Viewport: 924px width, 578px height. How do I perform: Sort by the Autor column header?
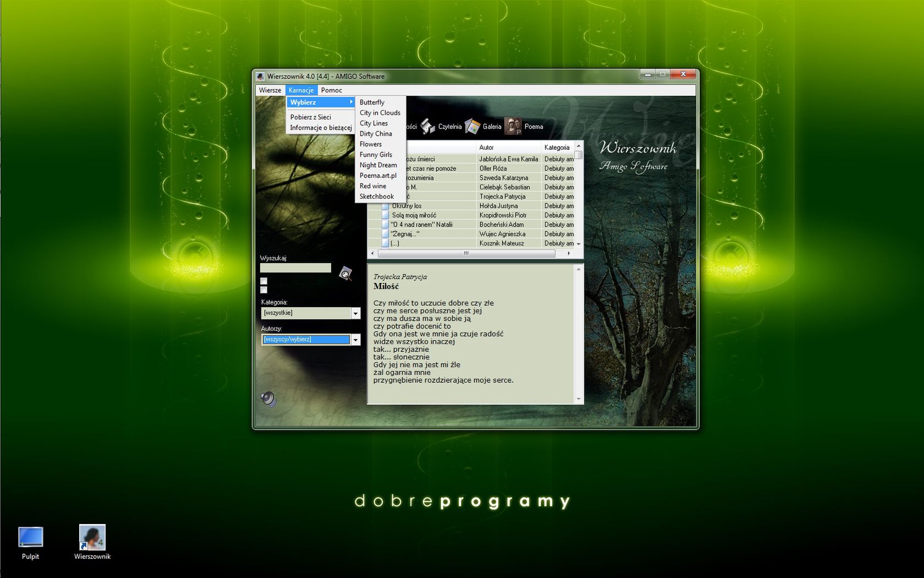[x=508, y=148]
